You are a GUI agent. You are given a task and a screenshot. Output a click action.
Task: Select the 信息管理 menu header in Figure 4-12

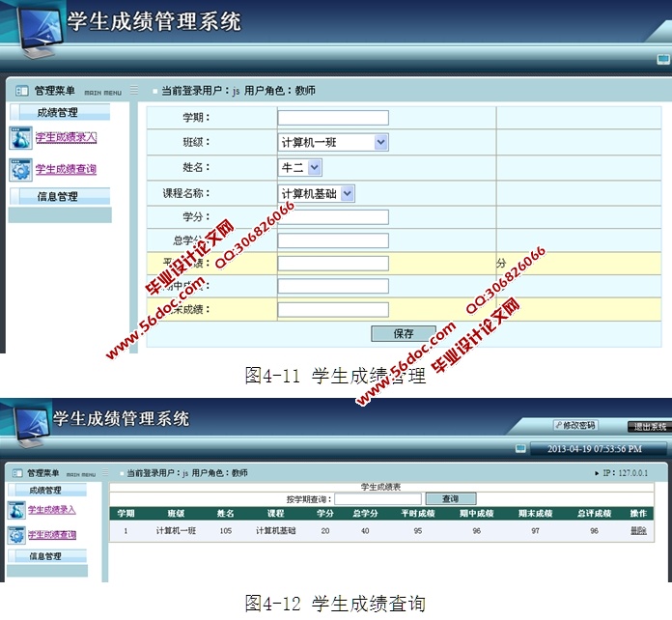click(x=47, y=556)
